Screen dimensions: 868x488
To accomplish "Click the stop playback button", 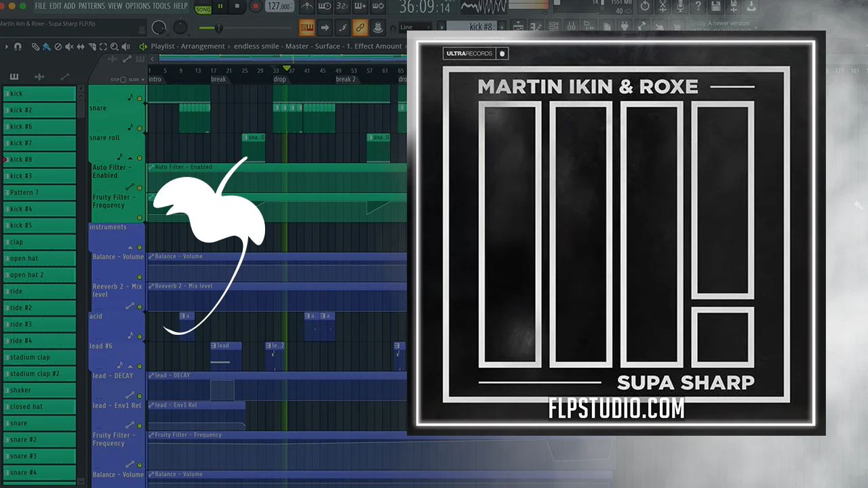I will point(237,6).
